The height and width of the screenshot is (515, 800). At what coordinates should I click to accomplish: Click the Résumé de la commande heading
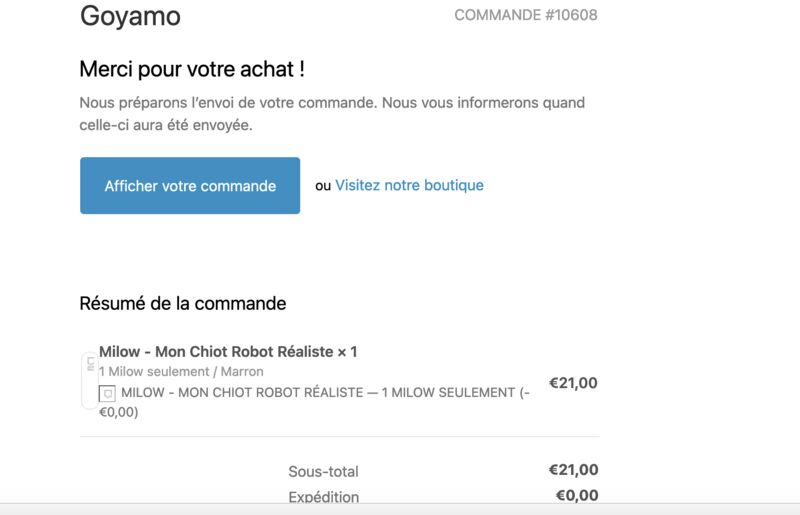pos(183,304)
